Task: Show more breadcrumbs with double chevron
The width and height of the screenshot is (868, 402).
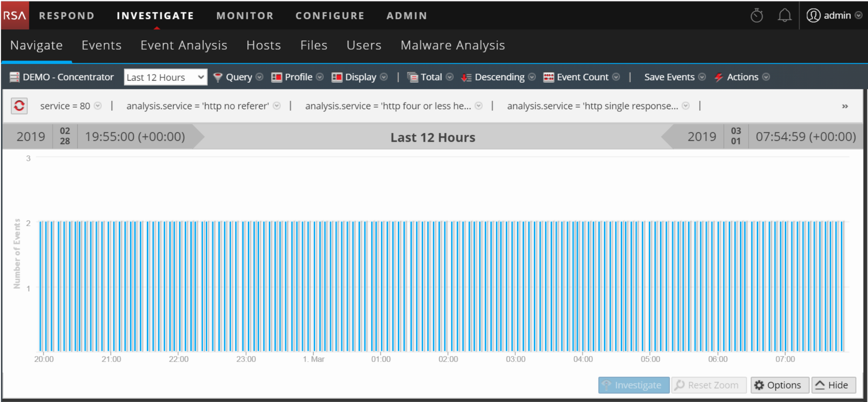Action: [844, 106]
